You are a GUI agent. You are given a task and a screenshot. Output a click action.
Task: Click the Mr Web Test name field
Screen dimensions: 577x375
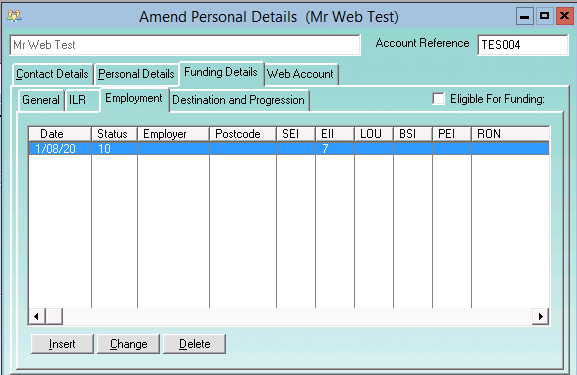[x=185, y=45]
